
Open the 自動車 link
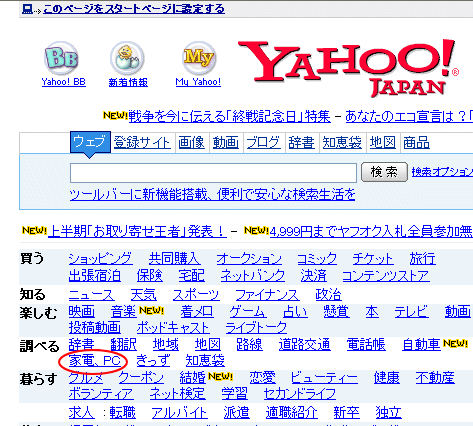coord(422,345)
